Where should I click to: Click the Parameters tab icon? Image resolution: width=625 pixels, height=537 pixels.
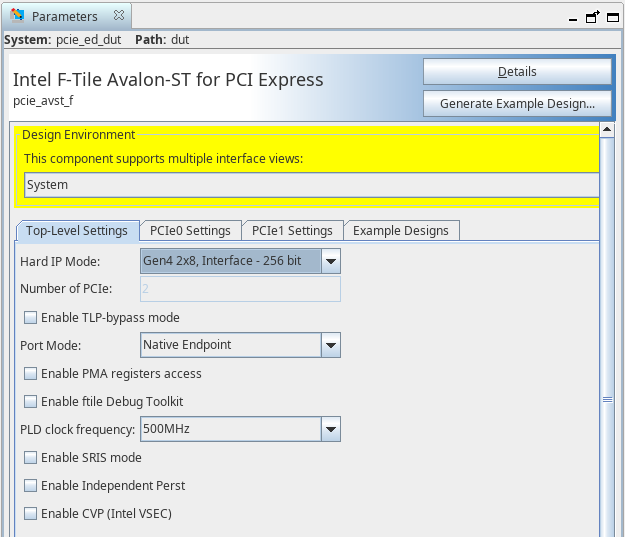17,17
